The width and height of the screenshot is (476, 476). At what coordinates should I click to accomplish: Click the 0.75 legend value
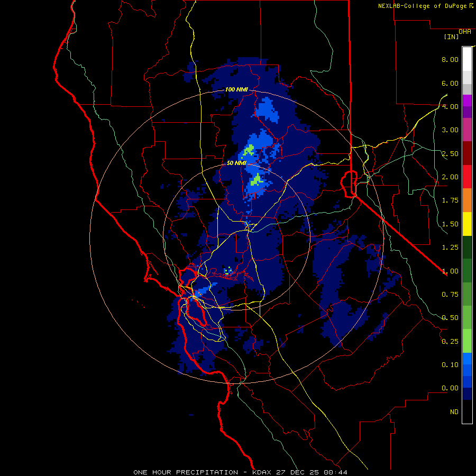pyautogui.click(x=450, y=295)
